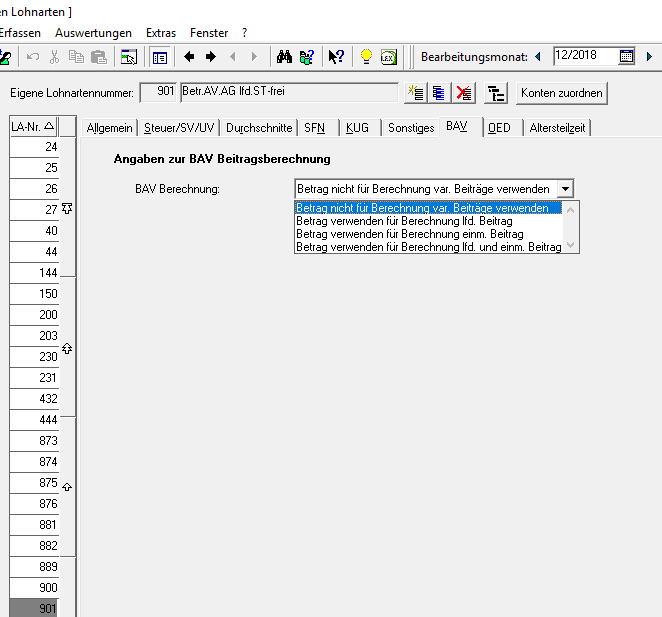Click the blue list copy Lohnart icon
Viewport: 662px width, 617px height.
point(439,93)
